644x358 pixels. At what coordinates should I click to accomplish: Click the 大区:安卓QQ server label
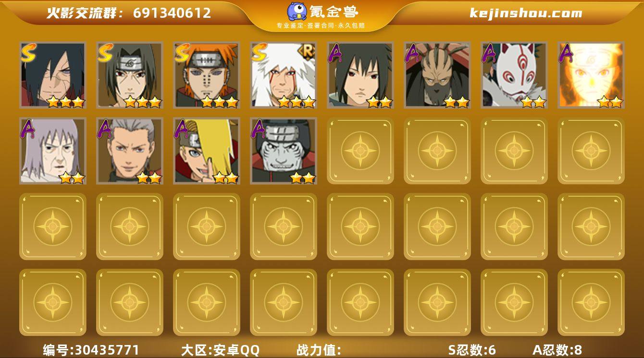220,350
